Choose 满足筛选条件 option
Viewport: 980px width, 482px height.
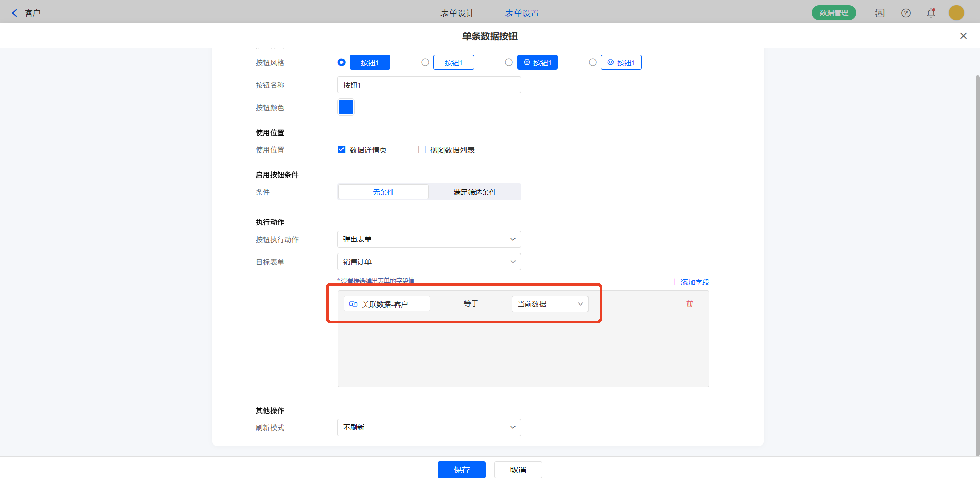pos(475,192)
